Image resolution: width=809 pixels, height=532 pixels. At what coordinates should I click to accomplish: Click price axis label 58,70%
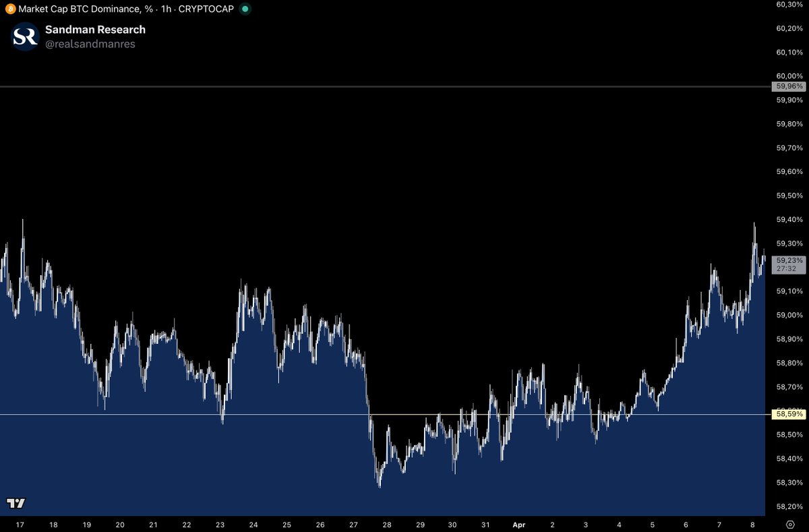tap(789, 387)
